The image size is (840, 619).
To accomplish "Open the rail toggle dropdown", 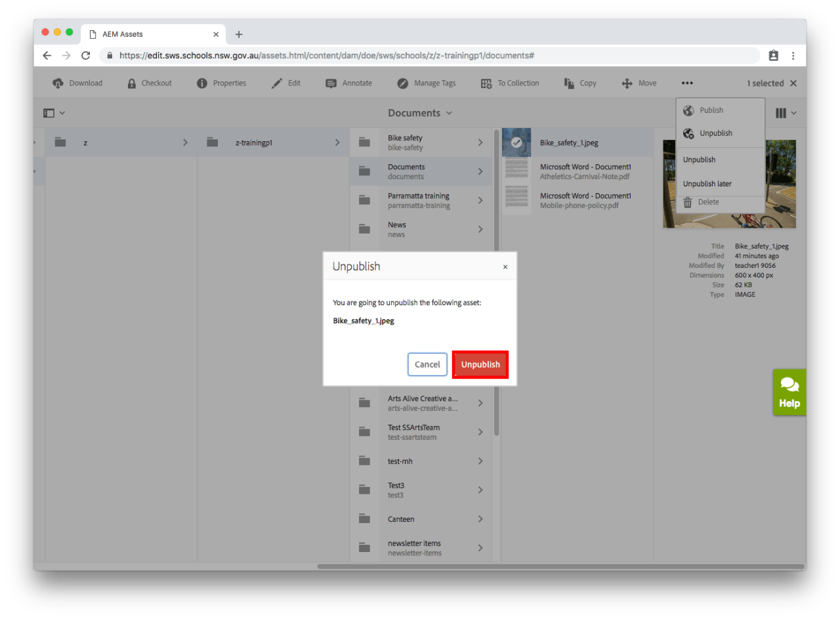I will point(54,113).
